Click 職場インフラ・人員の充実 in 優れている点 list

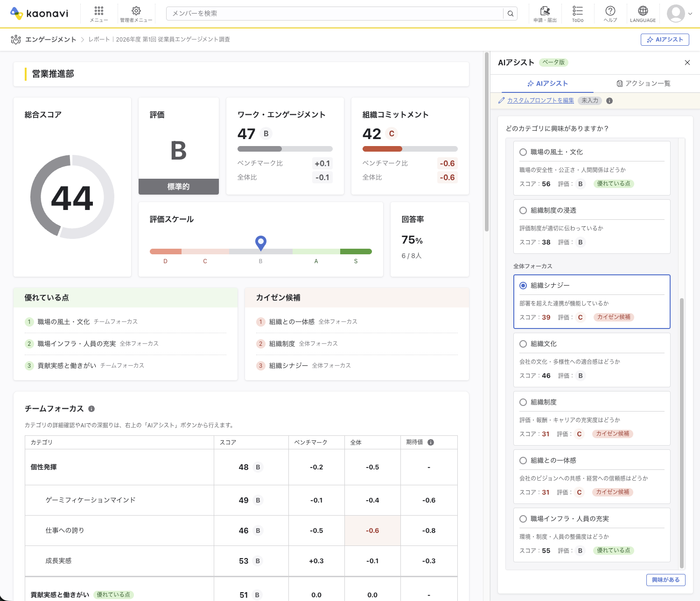(77, 344)
